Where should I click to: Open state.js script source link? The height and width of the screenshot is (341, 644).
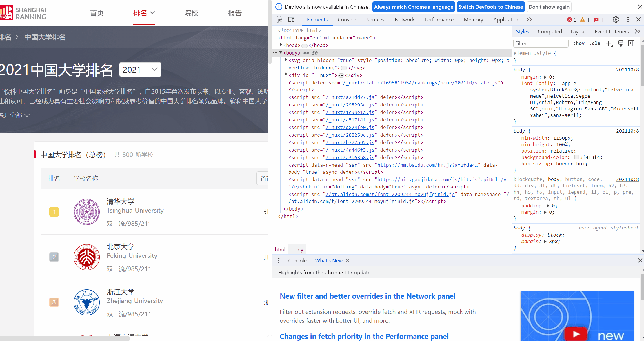[420, 83]
